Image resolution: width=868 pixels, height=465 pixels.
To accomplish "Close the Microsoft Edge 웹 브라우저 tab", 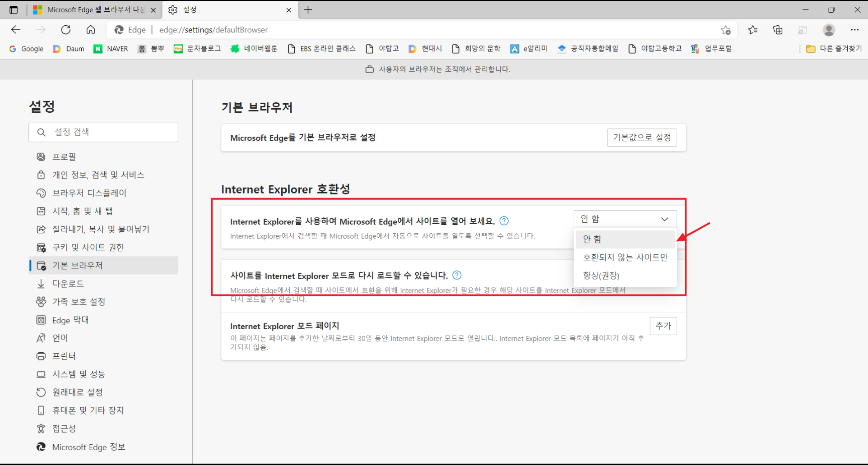I will [x=153, y=10].
